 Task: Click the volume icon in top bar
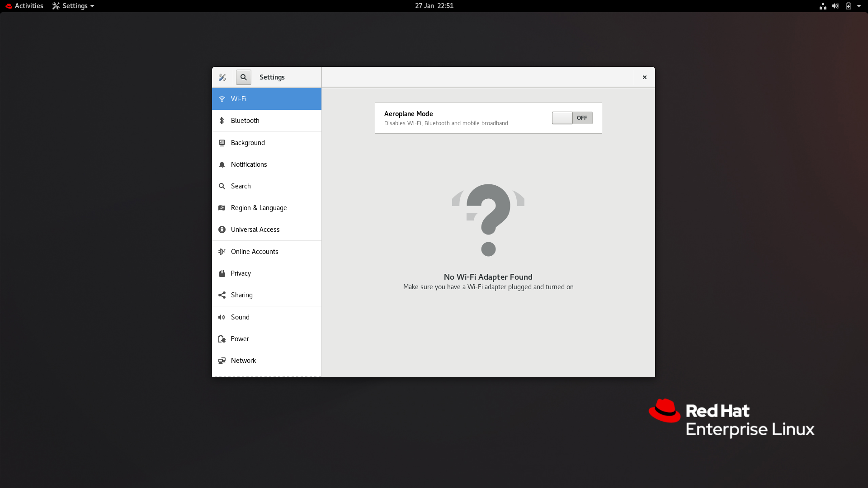(835, 6)
